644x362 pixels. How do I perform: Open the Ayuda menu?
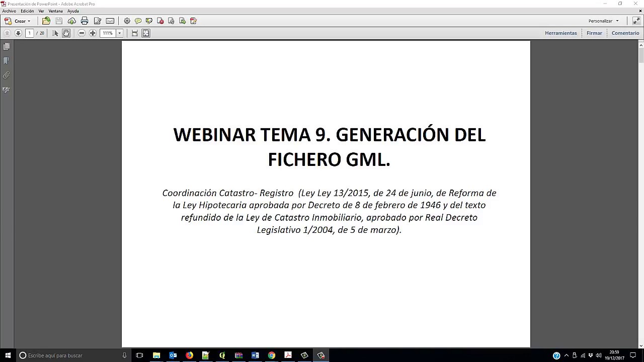point(73,11)
